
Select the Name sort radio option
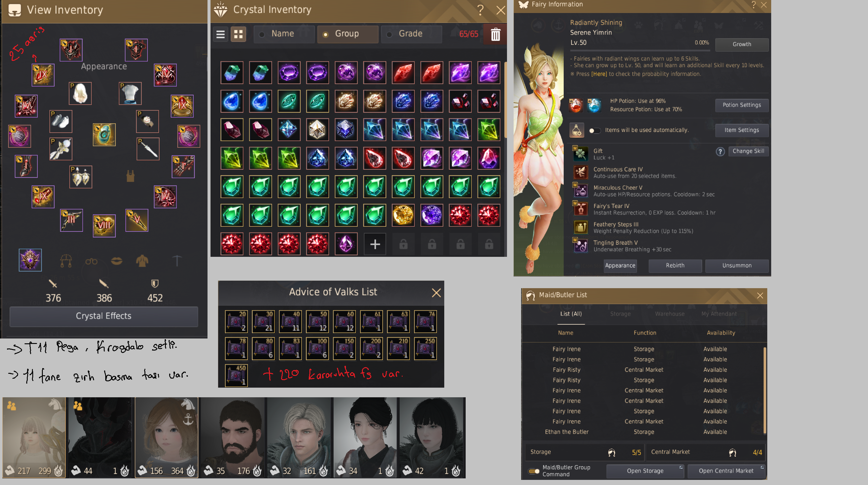click(x=284, y=34)
